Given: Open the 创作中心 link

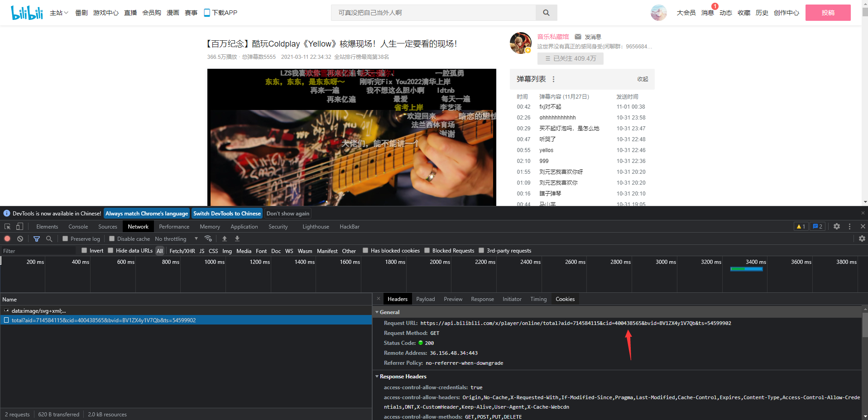Looking at the screenshot, I should pos(786,13).
